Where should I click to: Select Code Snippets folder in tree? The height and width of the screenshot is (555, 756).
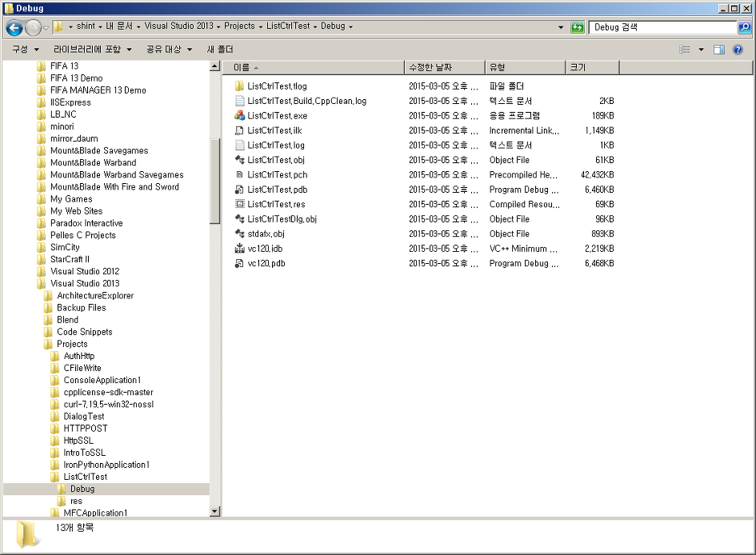pyautogui.click(x=85, y=332)
